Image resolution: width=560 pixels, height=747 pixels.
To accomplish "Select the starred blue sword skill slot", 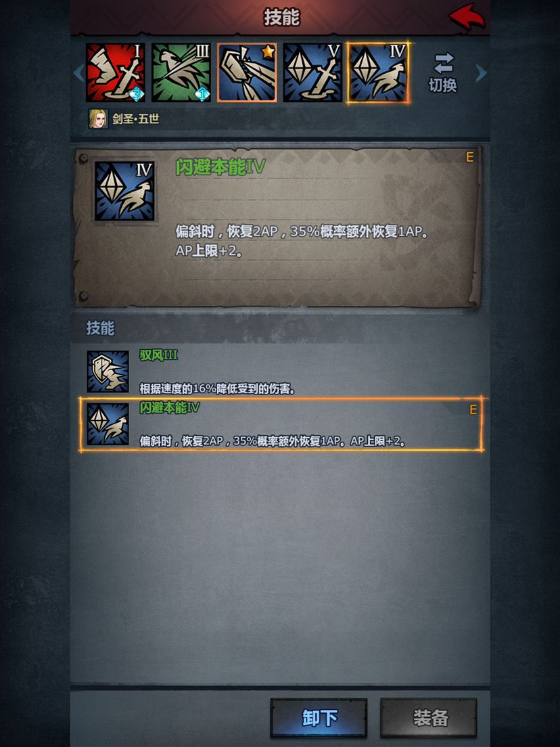I will point(247,72).
